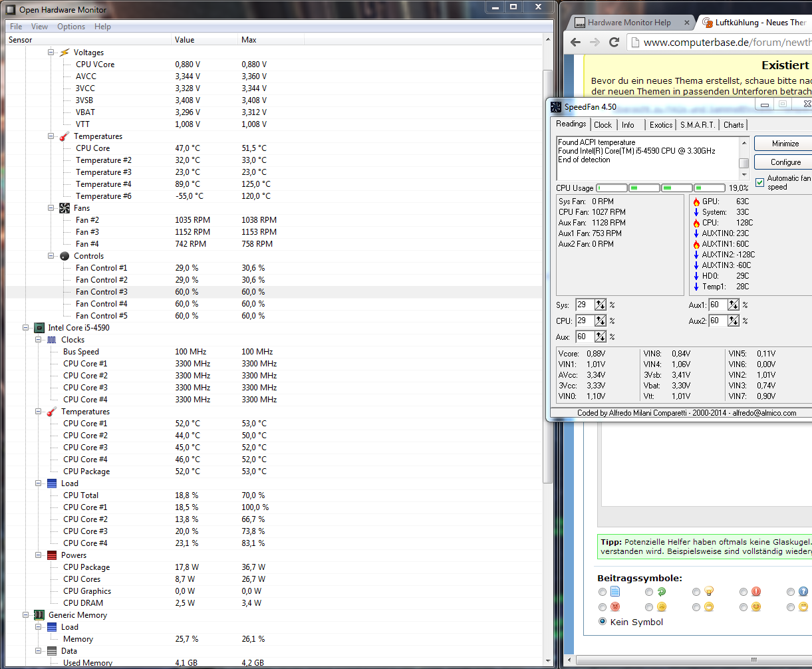Select the Kein Symbol radio button
Image resolution: width=812 pixels, height=669 pixels.
click(603, 622)
